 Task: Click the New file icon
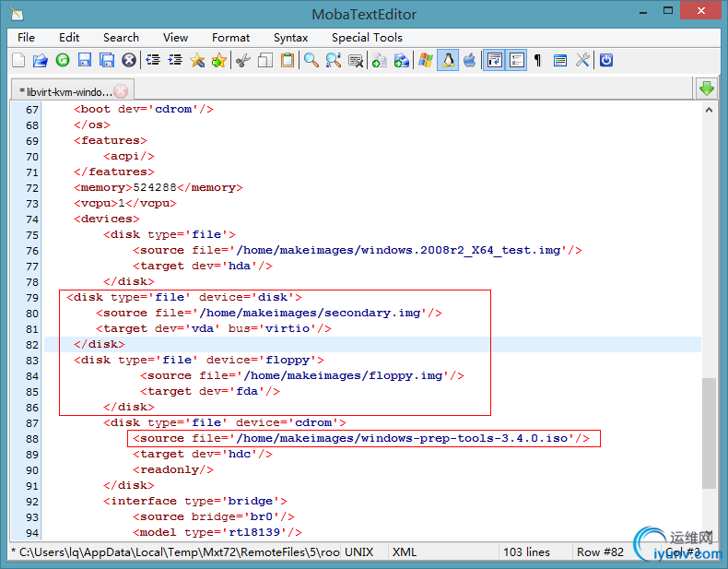[18, 61]
